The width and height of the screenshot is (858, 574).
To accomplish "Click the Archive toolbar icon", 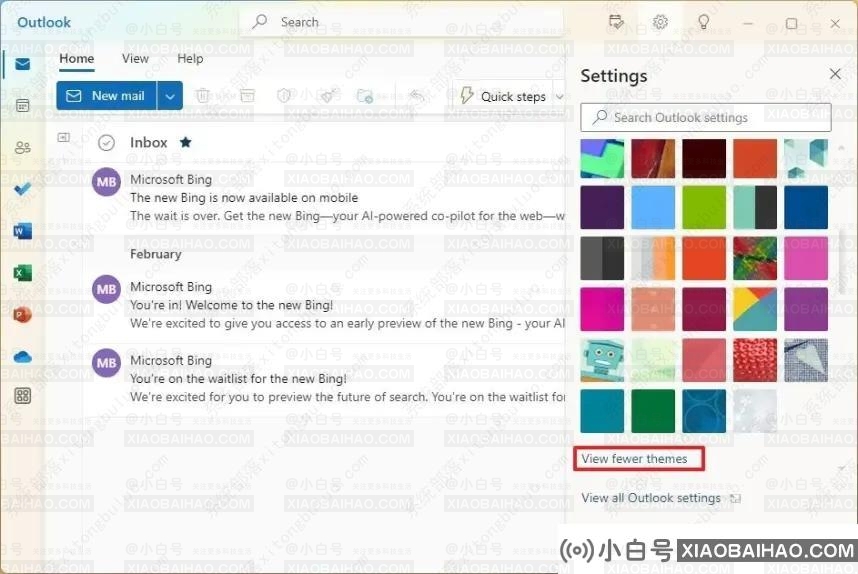I will click(x=247, y=96).
